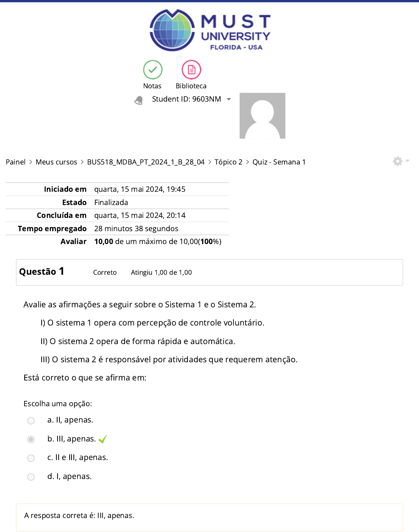Screen dimensions: 419x532
Task: Expand the dropdown arrow beside the gear
Action: coord(408,161)
